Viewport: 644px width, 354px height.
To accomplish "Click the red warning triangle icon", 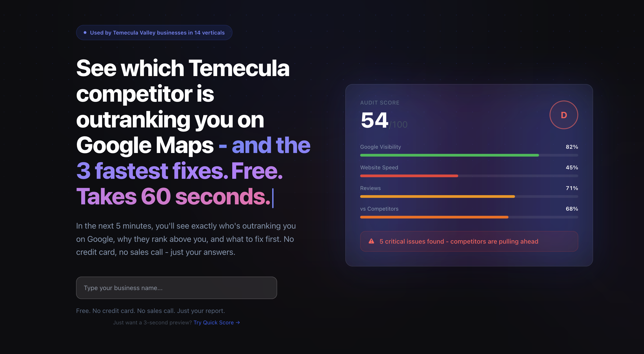I will [371, 241].
